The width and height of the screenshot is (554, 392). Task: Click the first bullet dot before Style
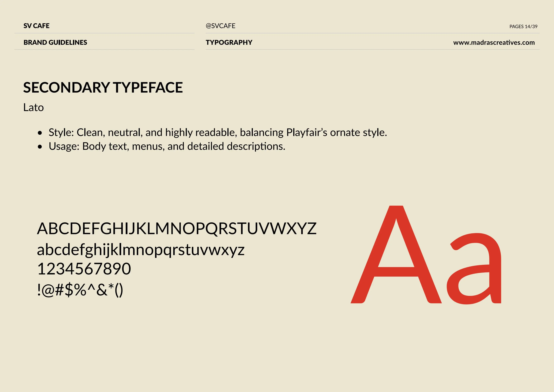(40, 133)
